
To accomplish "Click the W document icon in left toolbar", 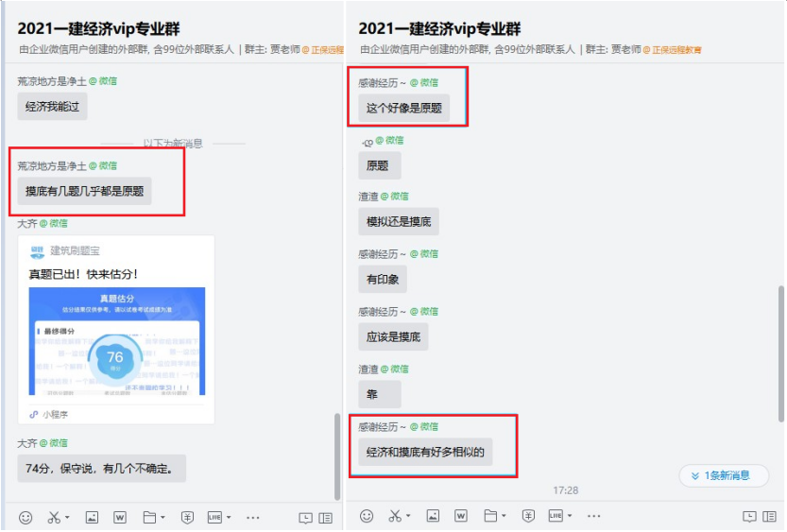I will (120, 517).
